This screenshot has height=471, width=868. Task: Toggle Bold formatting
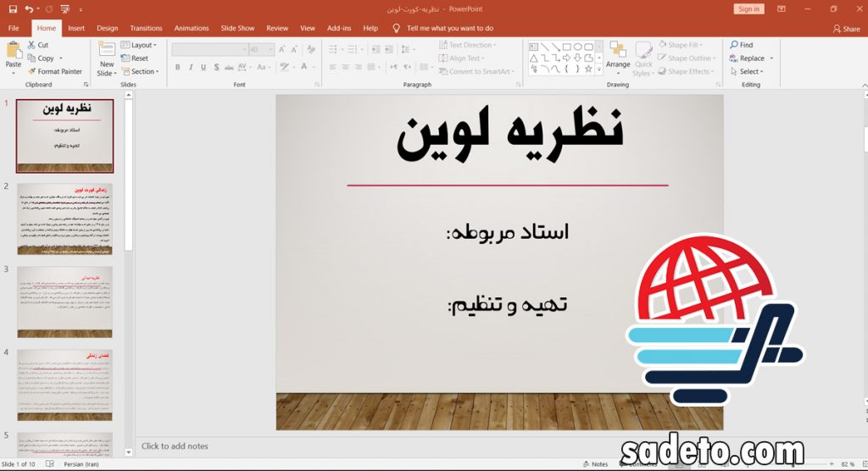coord(178,67)
